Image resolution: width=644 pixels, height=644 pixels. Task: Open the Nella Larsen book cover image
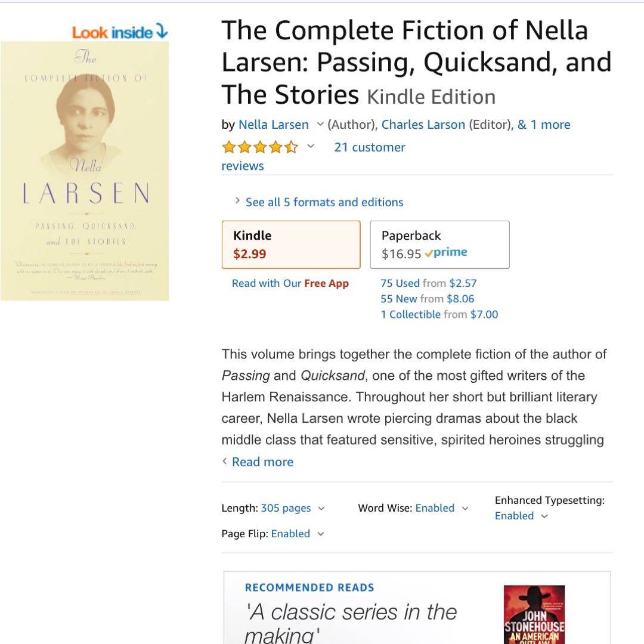tap(85, 171)
